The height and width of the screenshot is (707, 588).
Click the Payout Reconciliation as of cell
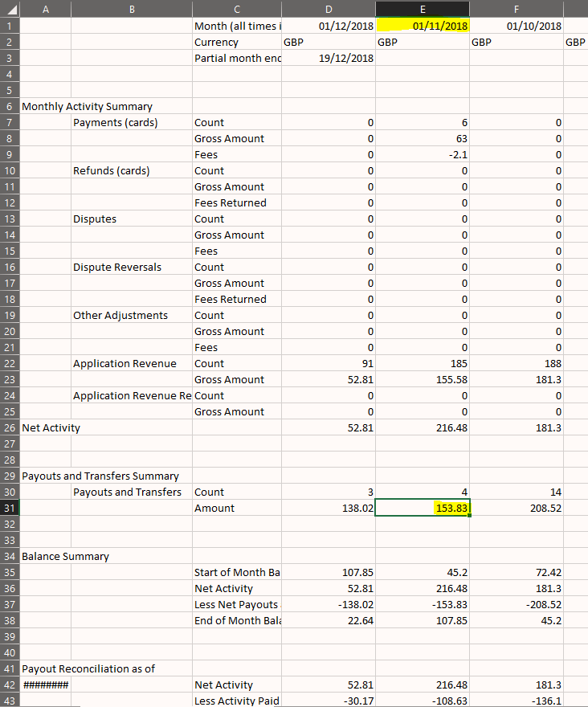coord(88,668)
